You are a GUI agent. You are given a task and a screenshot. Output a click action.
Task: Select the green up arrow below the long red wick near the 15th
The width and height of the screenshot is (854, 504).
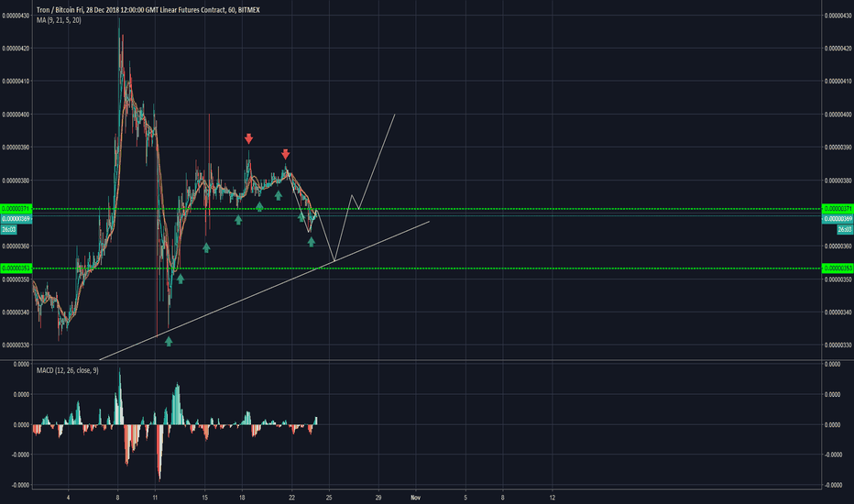(x=206, y=247)
